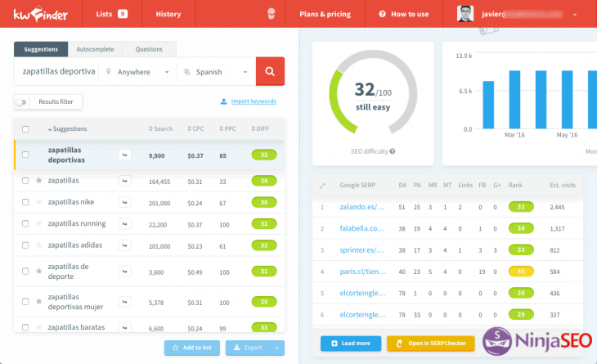This screenshot has height=364, width=597.
Task: Sort by CPC column
Action: [x=195, y=129]
